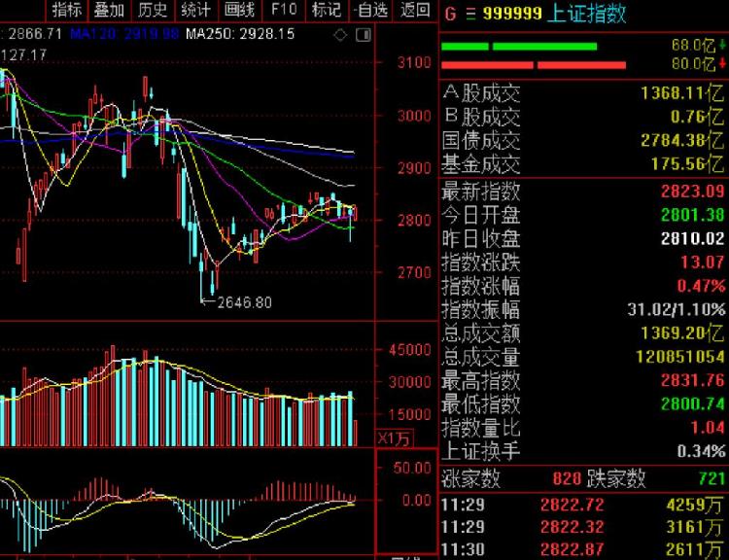Viewport: 729px width, 560px height.
Task: Open the green three-line list icon
Action: tap(470, 15)
